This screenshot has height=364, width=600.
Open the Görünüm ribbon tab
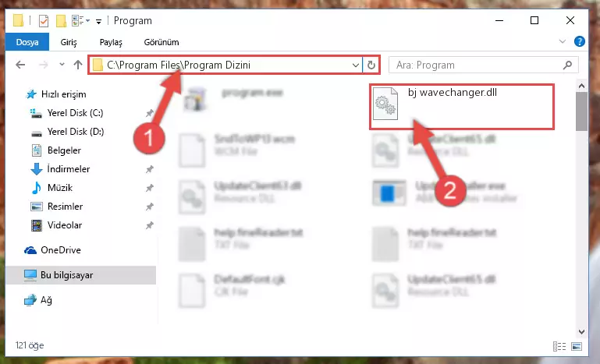click(162, 42)
